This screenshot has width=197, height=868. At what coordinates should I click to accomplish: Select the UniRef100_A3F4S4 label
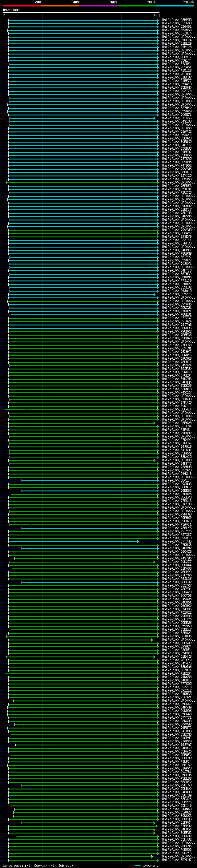point(177,430)
